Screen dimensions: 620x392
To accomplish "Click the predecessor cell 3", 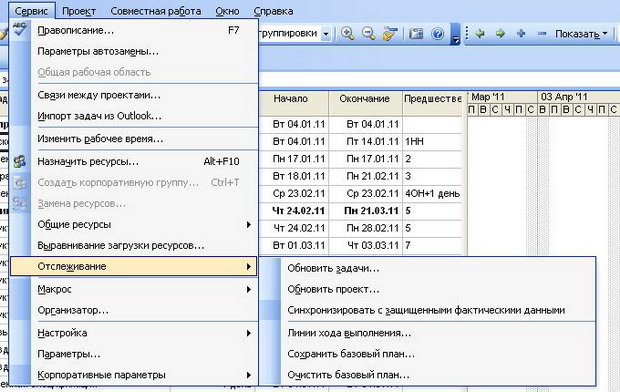I will click(x=433, y=176).
